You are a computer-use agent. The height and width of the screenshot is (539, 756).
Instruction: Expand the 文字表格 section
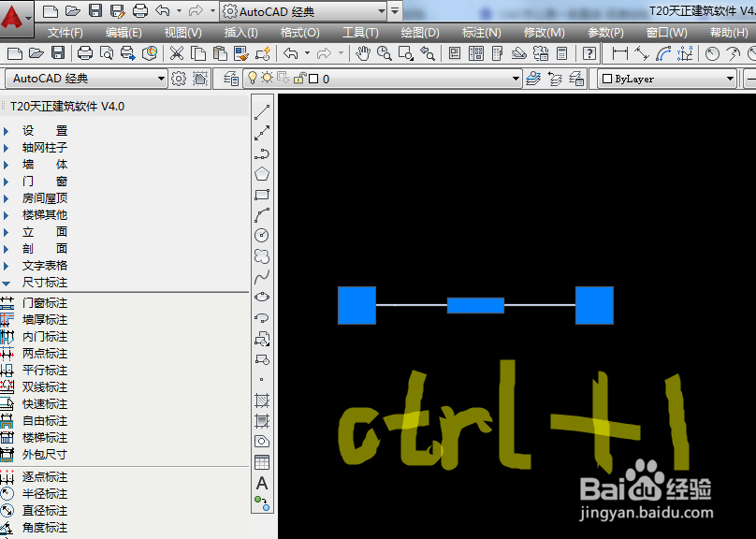(7, 266)
